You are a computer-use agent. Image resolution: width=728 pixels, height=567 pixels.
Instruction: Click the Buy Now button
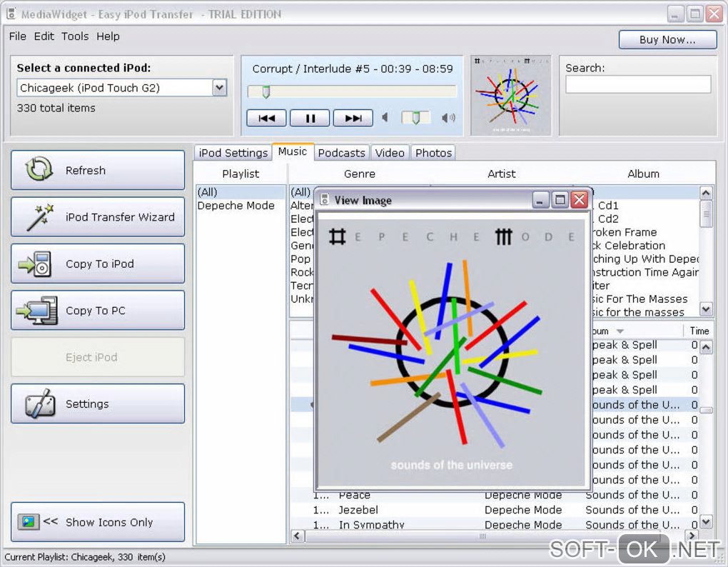667,39
